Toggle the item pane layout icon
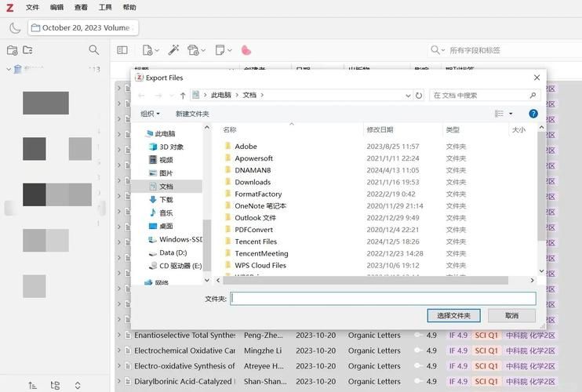Screen dimensions: 582x392 pyautogui.click(x=122, y=50)
